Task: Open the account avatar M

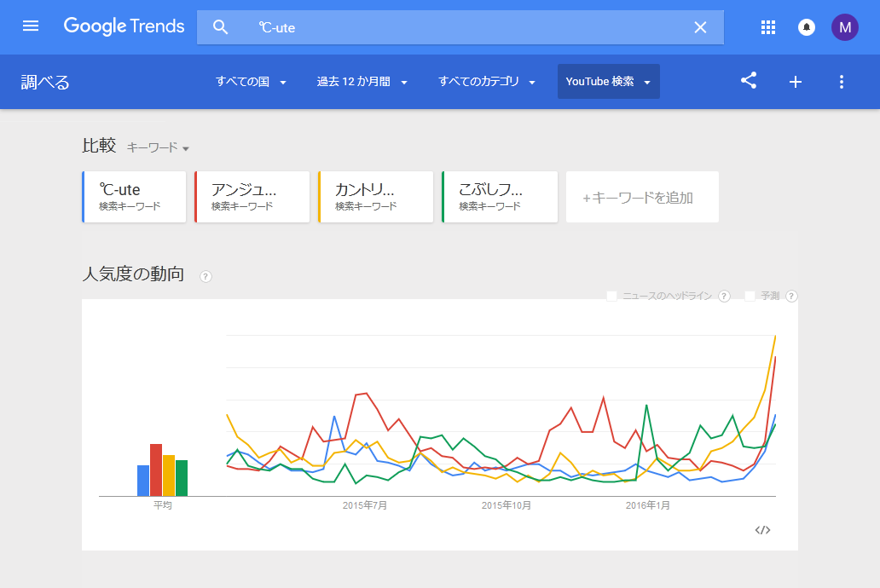Action: pos(845,27)
